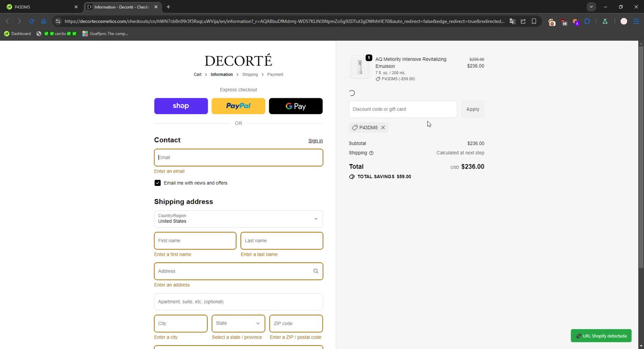This screenshot has height=349, width=644.
Task: Open the cookie extension with badge 1
Action: click(x=576, y=22)
